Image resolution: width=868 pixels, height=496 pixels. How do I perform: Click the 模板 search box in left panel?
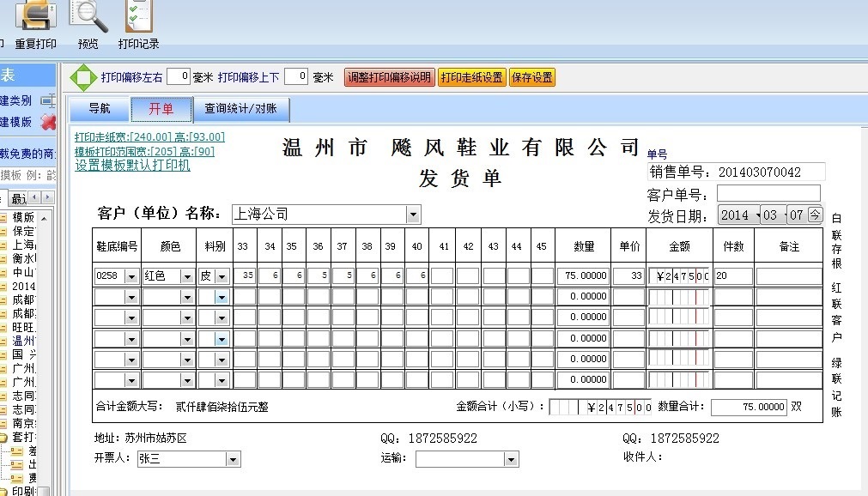pyautogui.click(x=27, y=175)
